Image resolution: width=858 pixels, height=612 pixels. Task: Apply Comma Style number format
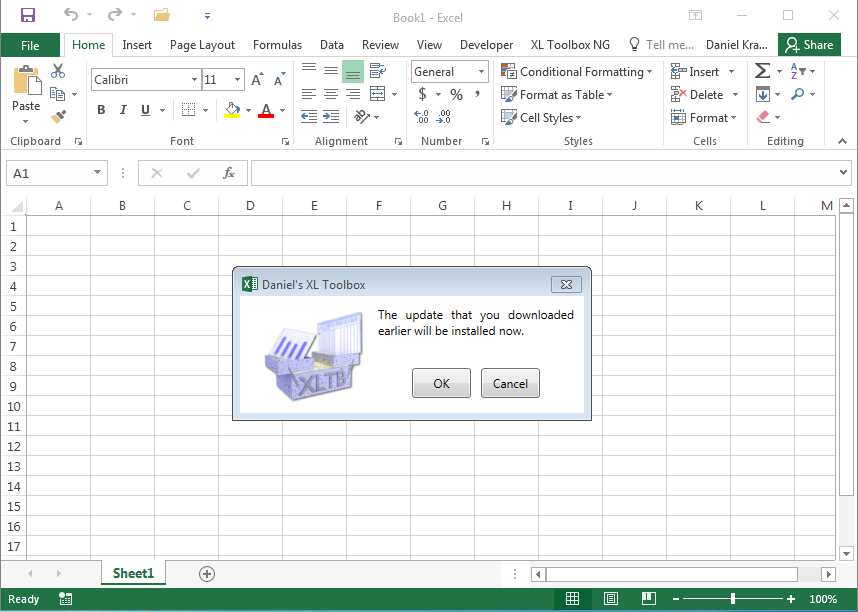pos(478,94)
